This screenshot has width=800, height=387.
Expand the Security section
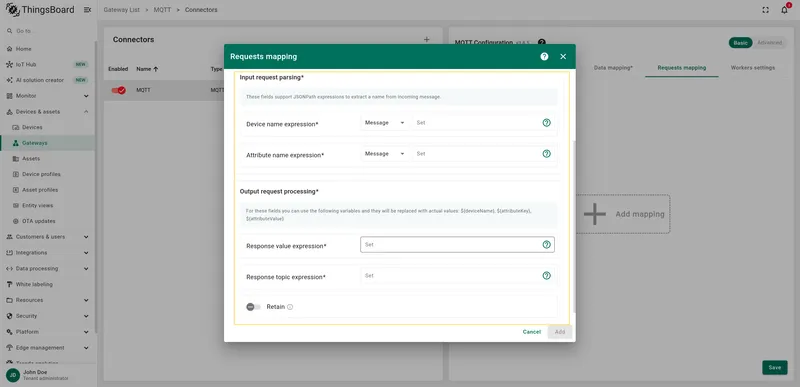(86, 316)
